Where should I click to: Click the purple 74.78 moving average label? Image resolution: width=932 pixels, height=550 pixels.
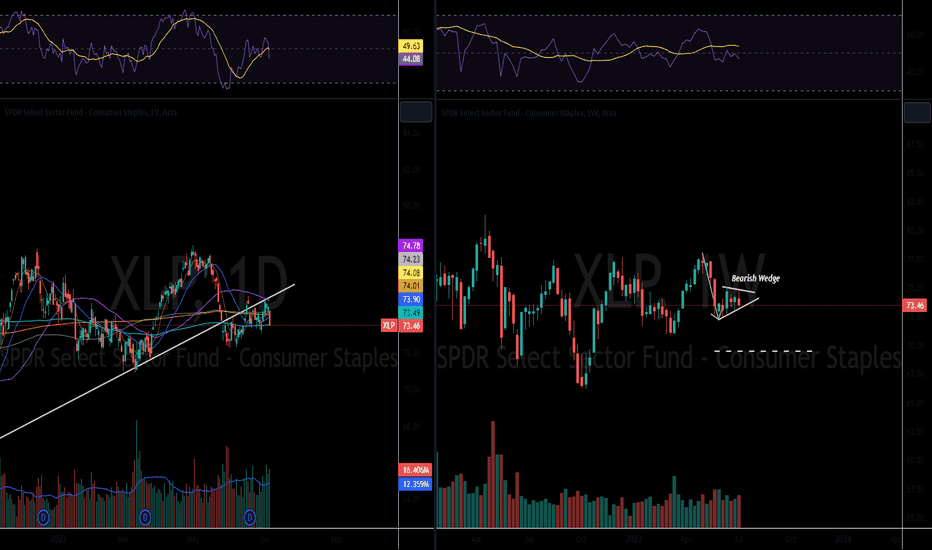pos(411,246)
